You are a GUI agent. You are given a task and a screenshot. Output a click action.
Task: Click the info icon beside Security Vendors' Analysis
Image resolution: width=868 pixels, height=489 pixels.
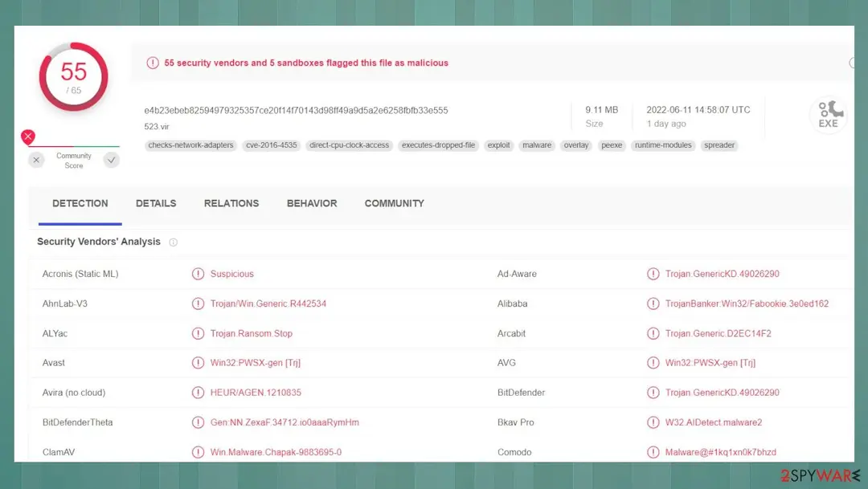pos(174,242)
